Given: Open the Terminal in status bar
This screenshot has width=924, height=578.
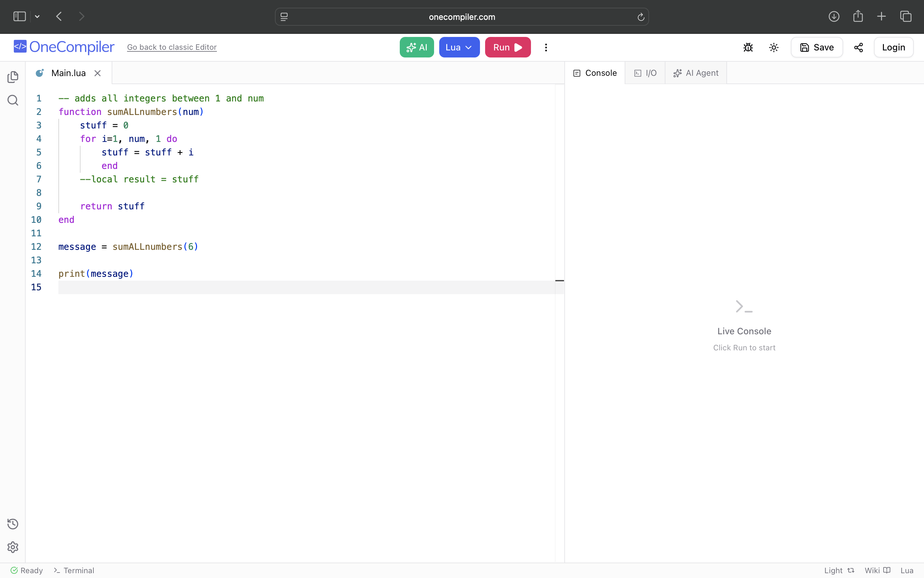Looking at the screenshot, I should pyautogui.click(x=74, y=570).
